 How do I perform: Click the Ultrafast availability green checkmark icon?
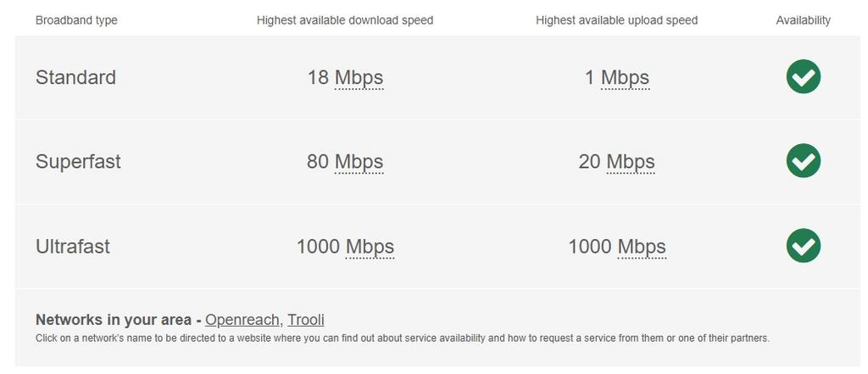pos(803,246)
